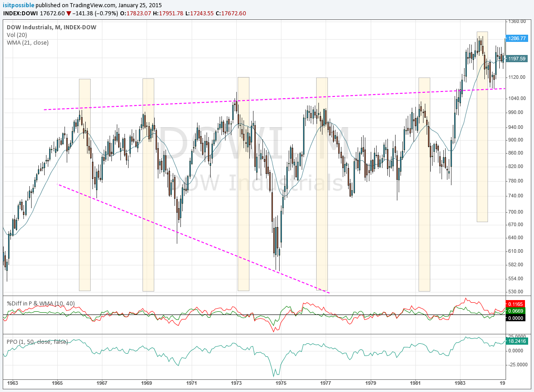Image resolution: width=534 pixels, height=392 pixels.
Task: Click the 640.00 price axis label
Action: (x=516, y=237)
